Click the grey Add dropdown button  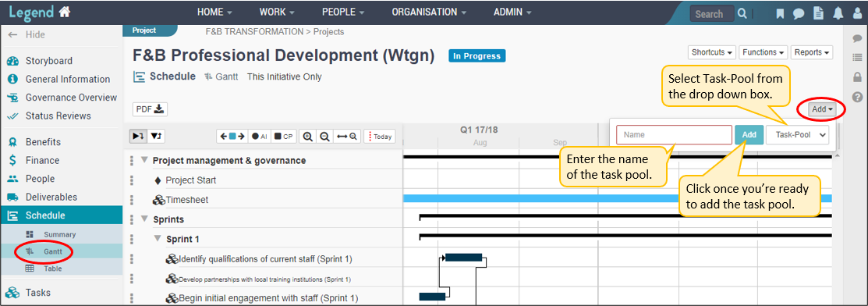pos(822,110)
